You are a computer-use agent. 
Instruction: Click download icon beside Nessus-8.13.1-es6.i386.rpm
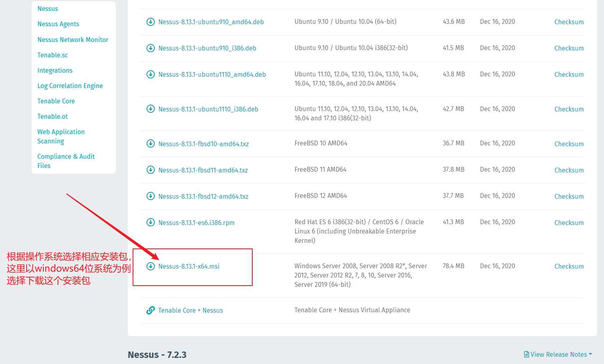[150, 222]
